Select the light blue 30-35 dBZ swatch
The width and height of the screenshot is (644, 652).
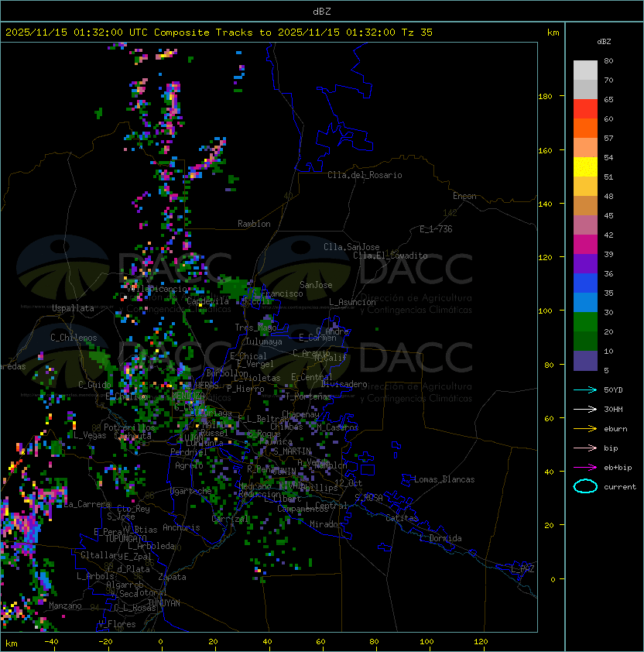point(585,302)
